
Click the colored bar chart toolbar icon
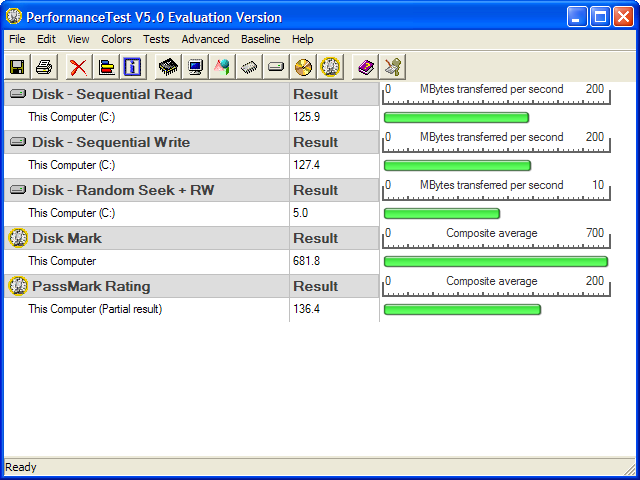[x=106, y=67]
